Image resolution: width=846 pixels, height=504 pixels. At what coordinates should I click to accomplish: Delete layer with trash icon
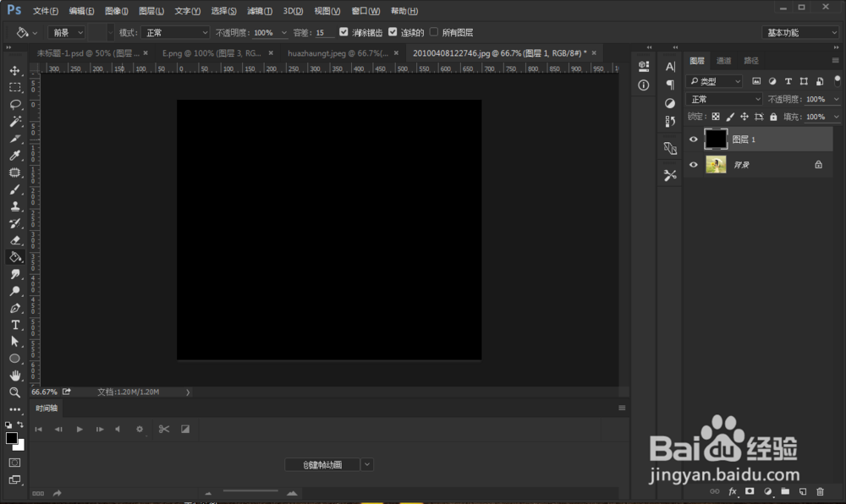(x=820, y=491)
